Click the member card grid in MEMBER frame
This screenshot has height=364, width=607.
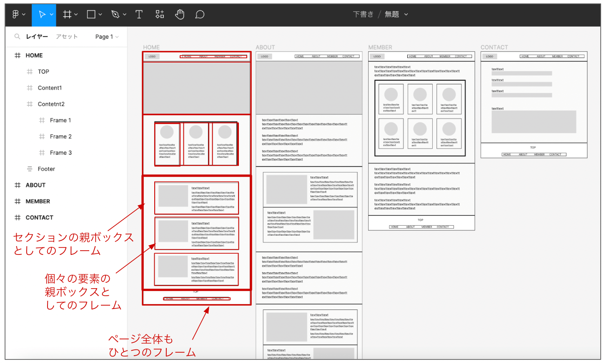[x=420, y=118]
